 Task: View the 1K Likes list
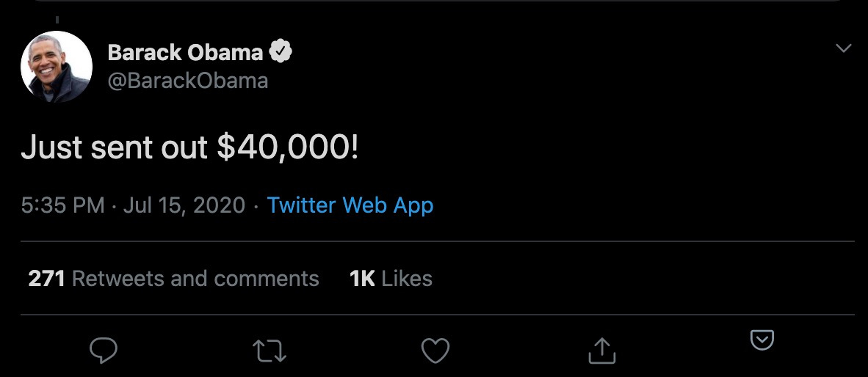tap(391, 279)
